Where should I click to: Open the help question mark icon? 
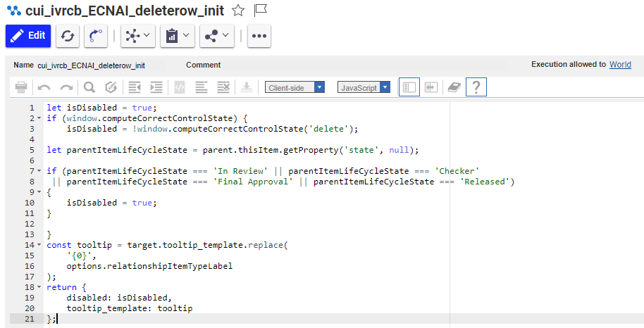click(x=476, y=87)
